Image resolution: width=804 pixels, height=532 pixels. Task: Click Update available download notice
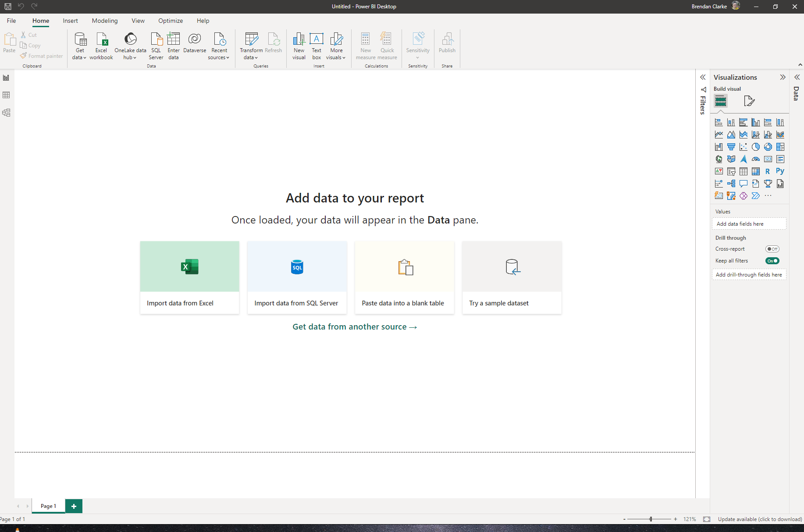click(760, 519)
